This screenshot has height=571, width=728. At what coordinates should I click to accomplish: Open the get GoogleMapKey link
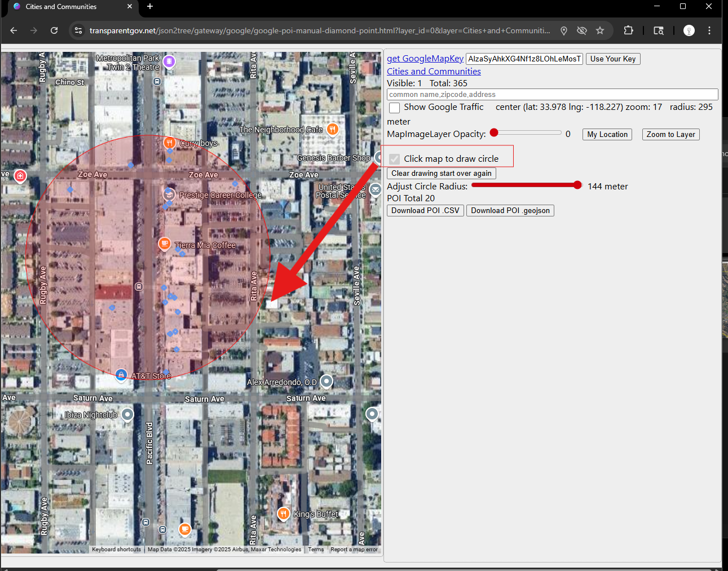(x=425, y=59)
